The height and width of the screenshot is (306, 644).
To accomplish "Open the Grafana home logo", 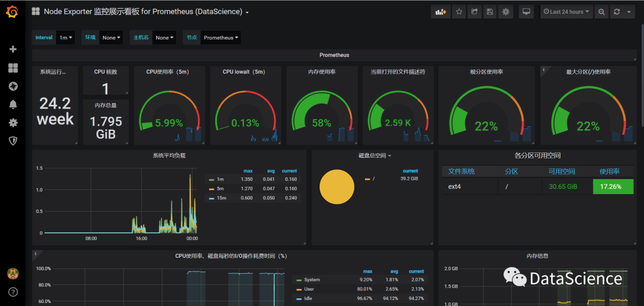I will pos(12,13).
